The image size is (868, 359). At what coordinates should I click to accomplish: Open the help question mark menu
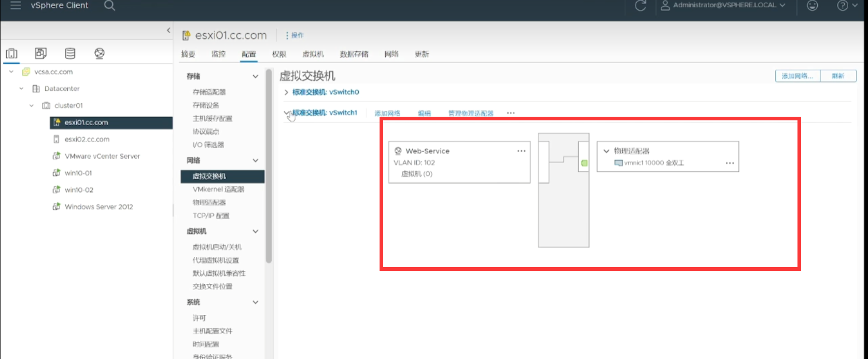point(847,6)
